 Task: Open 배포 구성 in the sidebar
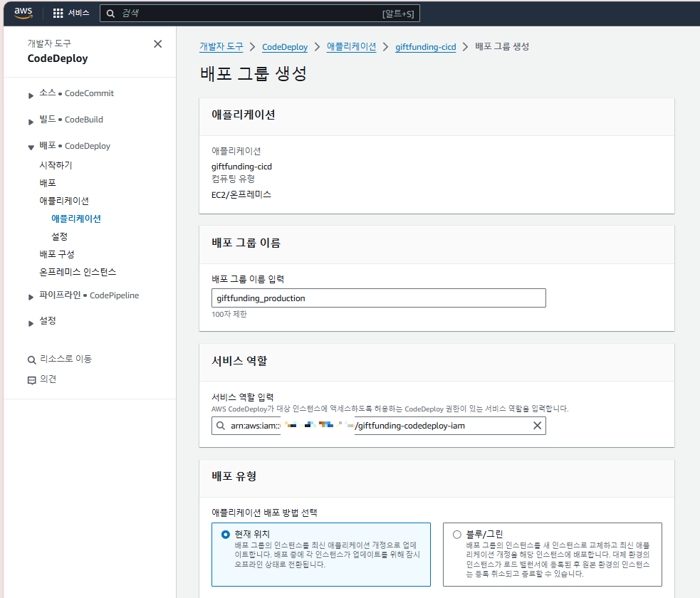pos(57,254)
